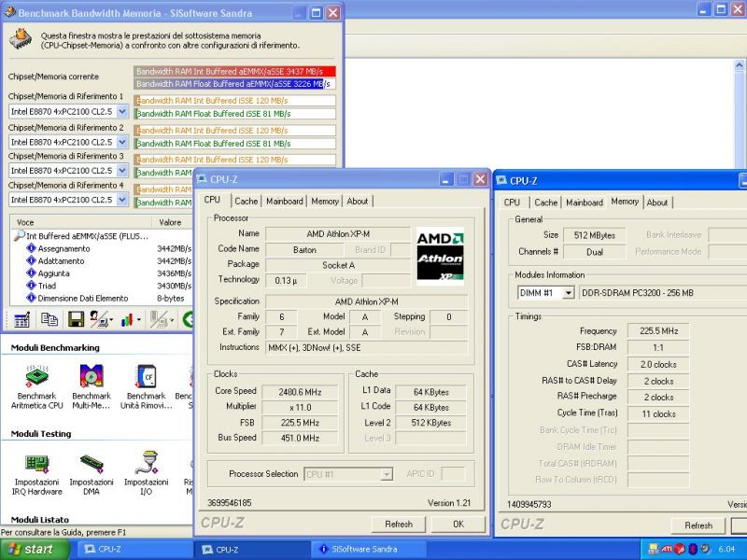Click Refresh in the right CPU-Z window

coord(698,525)
